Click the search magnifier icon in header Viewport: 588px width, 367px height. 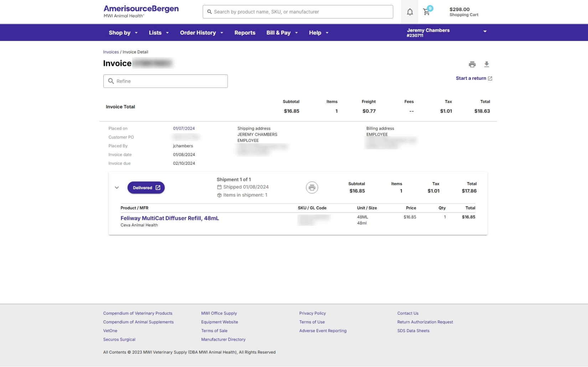(210, 12)
